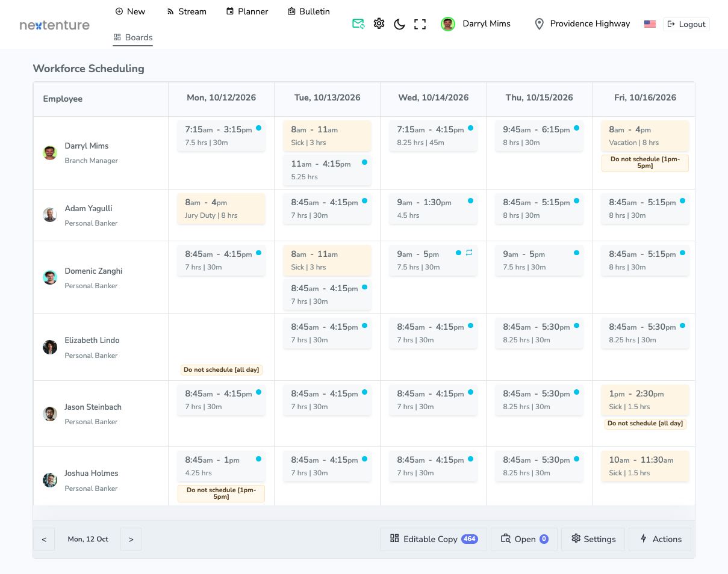Click the Fri, 10/16/2026 column header
The image size is (728, 574).
(645, 97)
